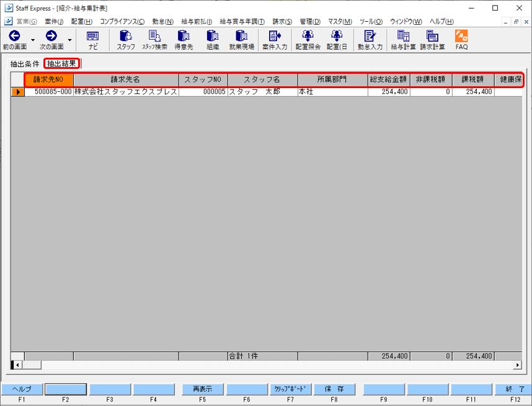Select the cell スタッフ 太郎
This screenshot has height=406, width=532.
pos(263,92)
